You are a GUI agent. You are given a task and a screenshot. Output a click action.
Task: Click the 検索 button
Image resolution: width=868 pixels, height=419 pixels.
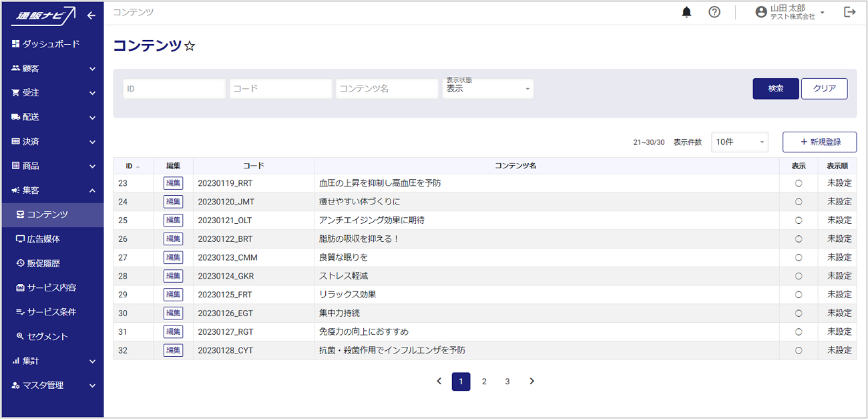point(775,88)
